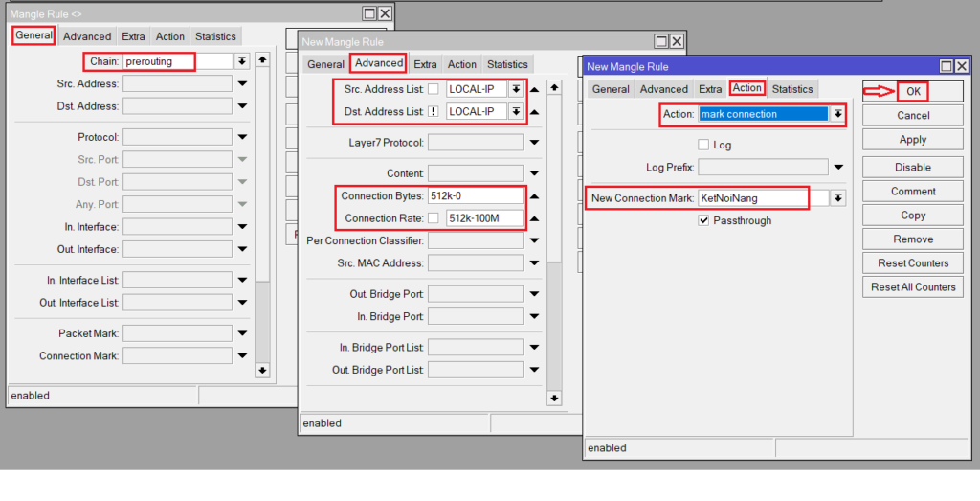Open the Extra tab in Advanced window

[x=425, y=64]
